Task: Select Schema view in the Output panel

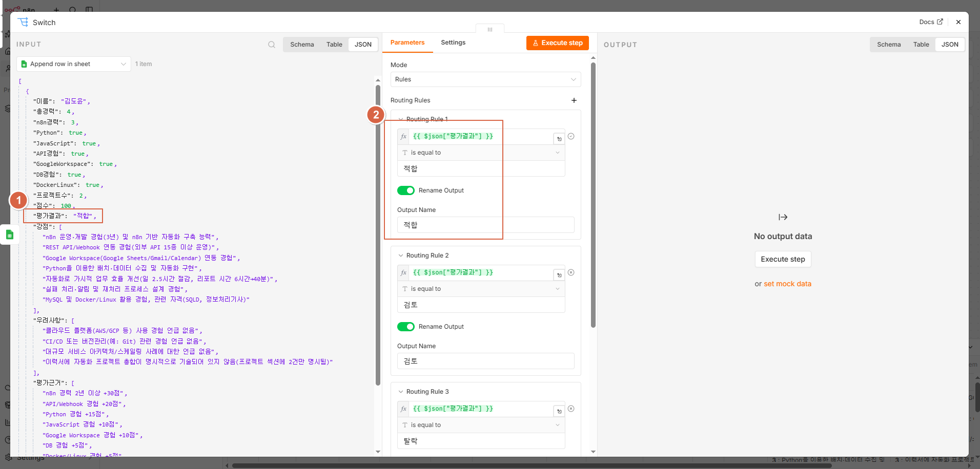Action: 889,45
